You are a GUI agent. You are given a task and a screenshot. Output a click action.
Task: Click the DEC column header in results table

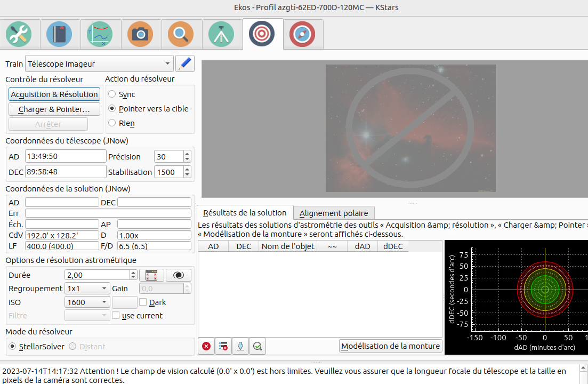point(244,246)
